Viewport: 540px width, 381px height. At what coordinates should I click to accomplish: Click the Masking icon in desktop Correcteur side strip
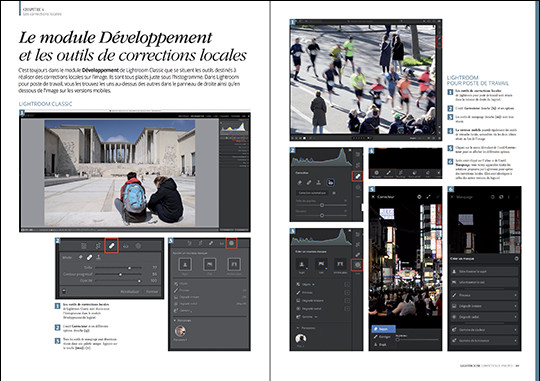point(358,187)
